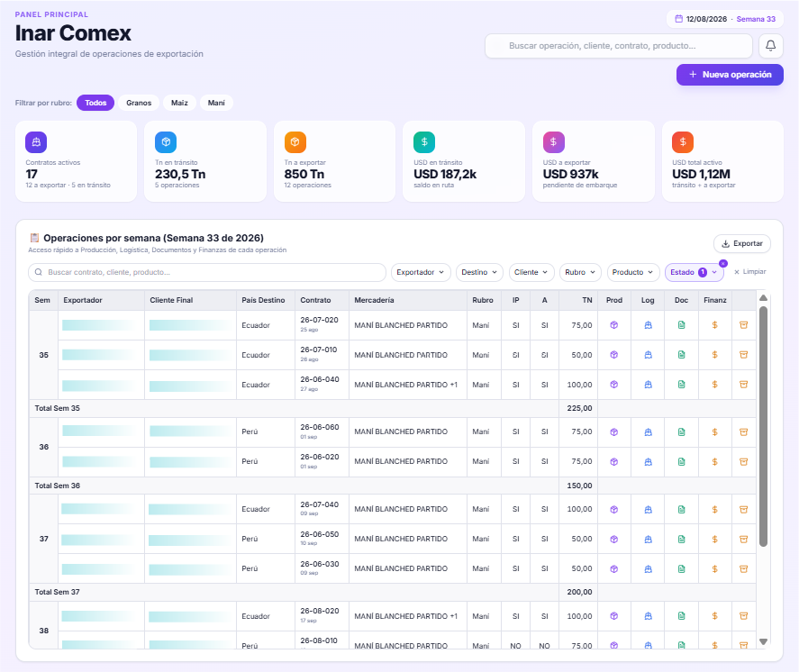Click the main search operación field
Screen dimensions: 799x672
coord(619,46)
